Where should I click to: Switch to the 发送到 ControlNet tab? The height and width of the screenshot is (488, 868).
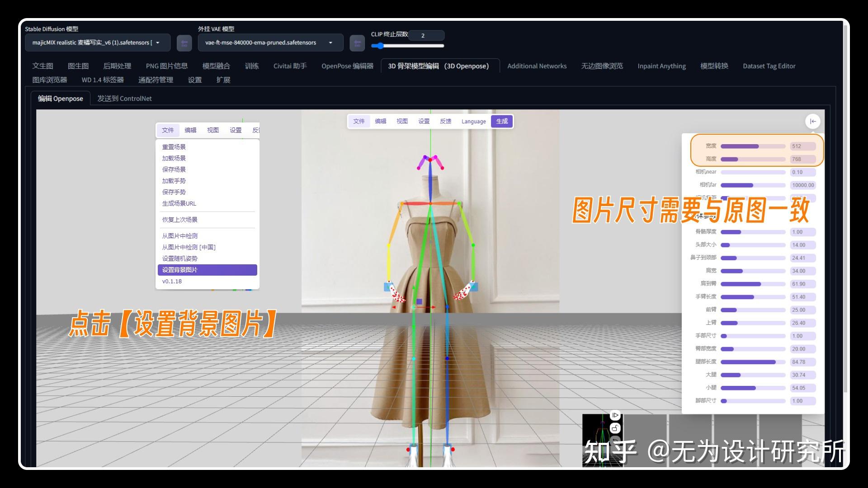click(x=124, y=98)
